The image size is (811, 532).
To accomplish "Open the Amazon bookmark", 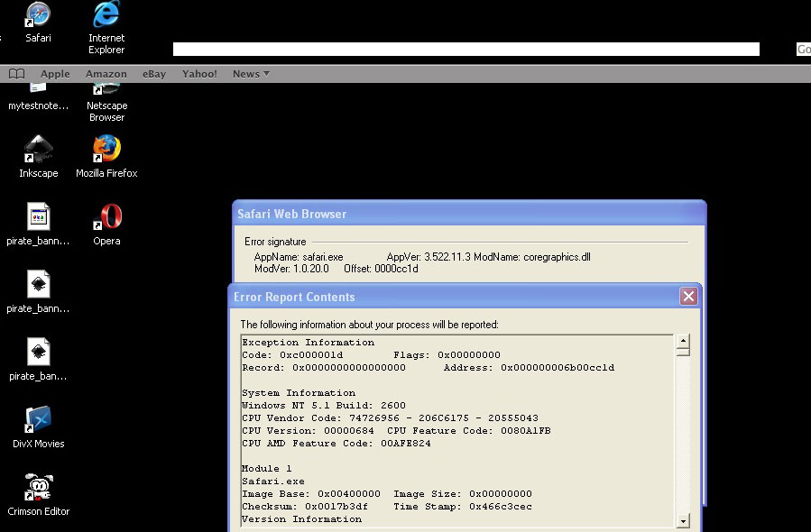I will coord(106,74).
